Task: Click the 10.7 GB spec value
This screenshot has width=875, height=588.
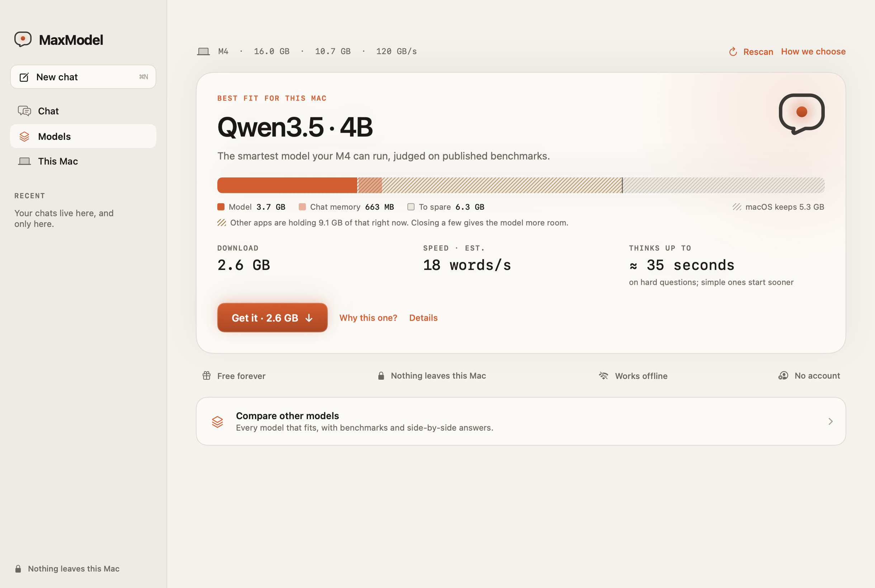Action: [x=333, y=51]
